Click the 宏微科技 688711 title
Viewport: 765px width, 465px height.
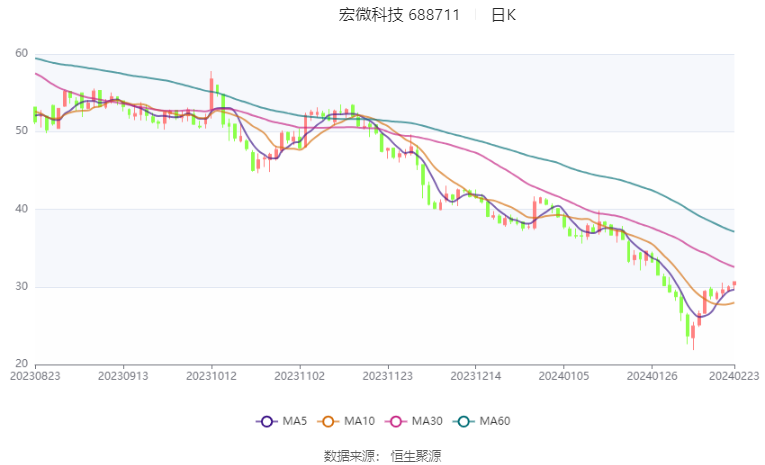tap(399, 15)
